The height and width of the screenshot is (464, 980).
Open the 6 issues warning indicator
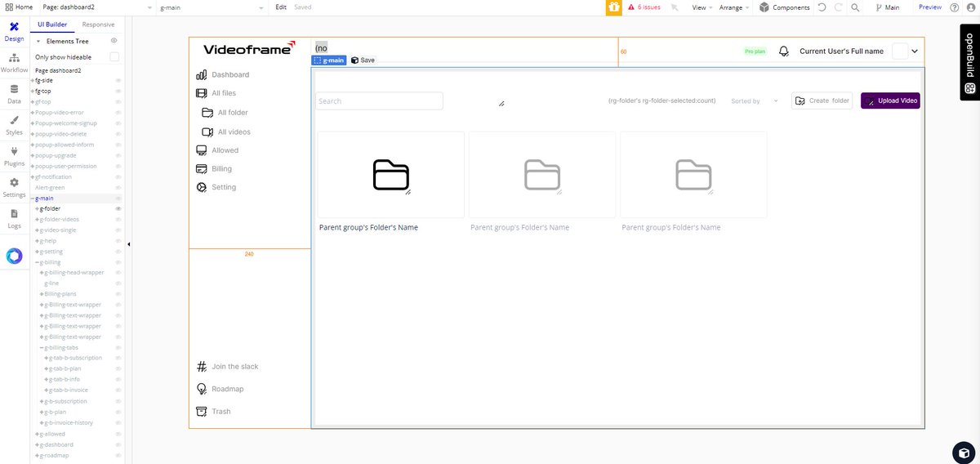coord(644,7)
